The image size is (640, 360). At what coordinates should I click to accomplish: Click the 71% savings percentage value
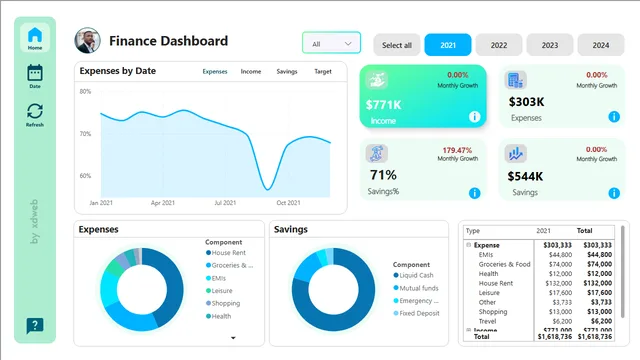pyautogui.click(x=383, y=175)
